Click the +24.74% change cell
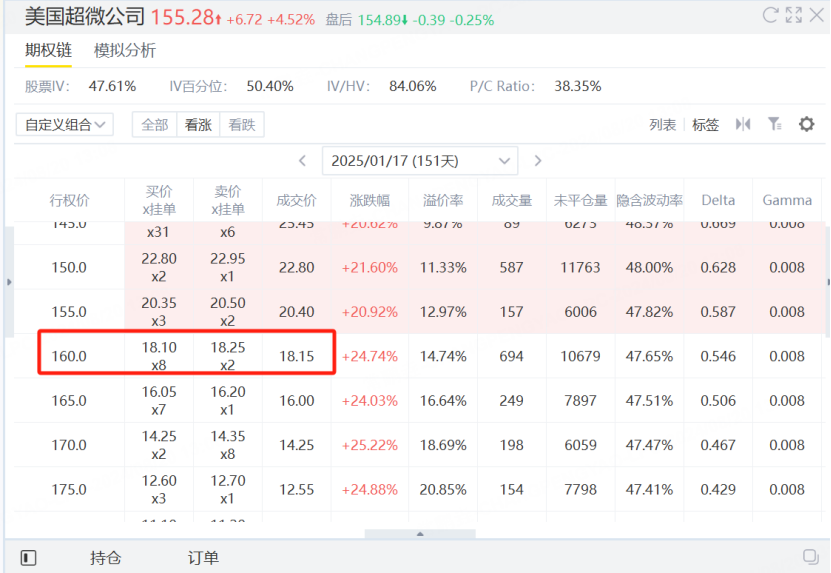 pyautogui.click(x=370, y=356)
